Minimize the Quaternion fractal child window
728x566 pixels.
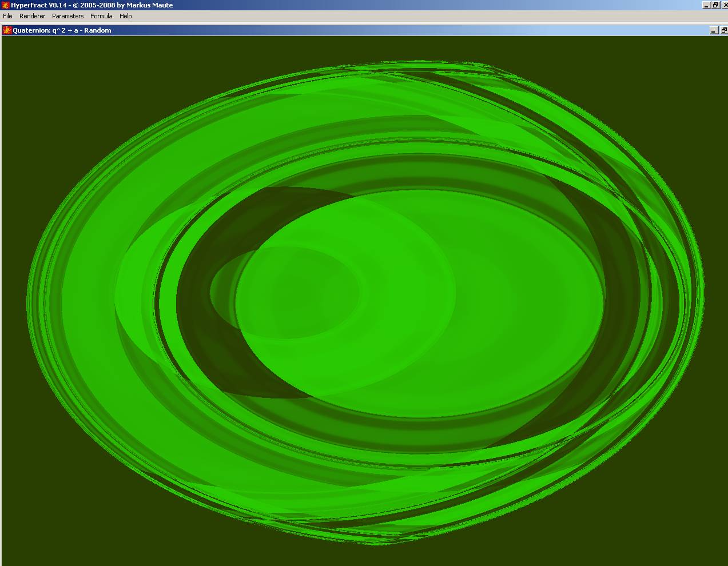[714, 30]
